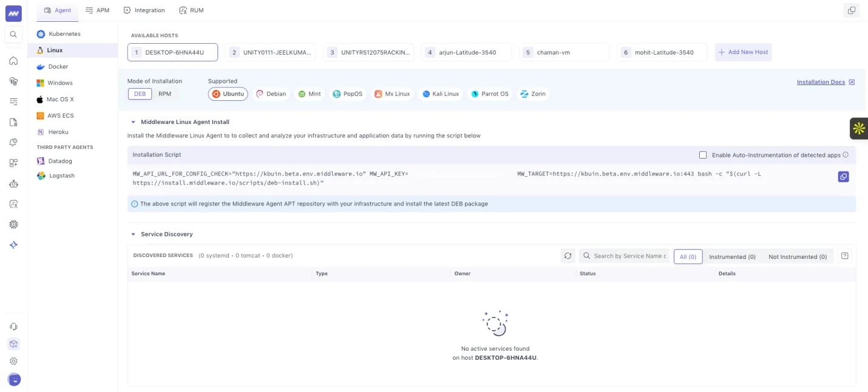This screenshot has width=868, height=392.
Task: Open the robot icon in the sidebar
Action: (x=13, y=184)
